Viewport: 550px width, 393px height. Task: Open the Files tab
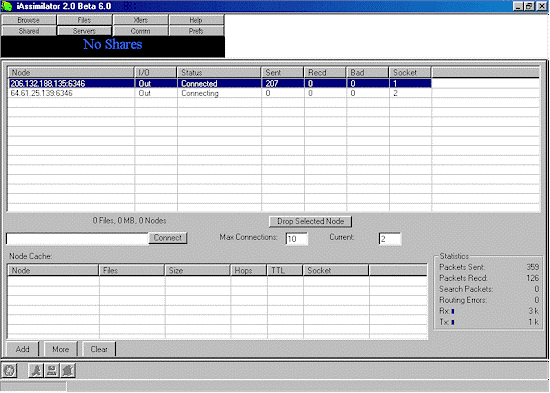click(x=84, y=20)
